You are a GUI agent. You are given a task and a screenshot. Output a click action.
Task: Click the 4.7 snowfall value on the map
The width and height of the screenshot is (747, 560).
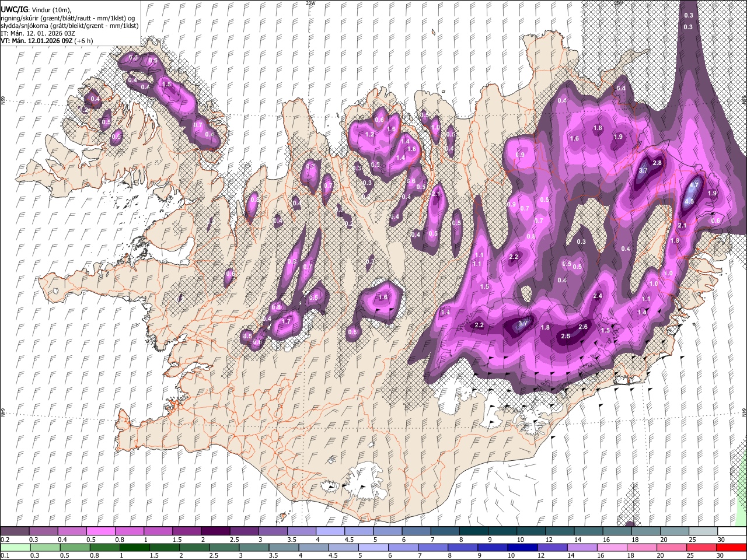[x=694, y=185]
